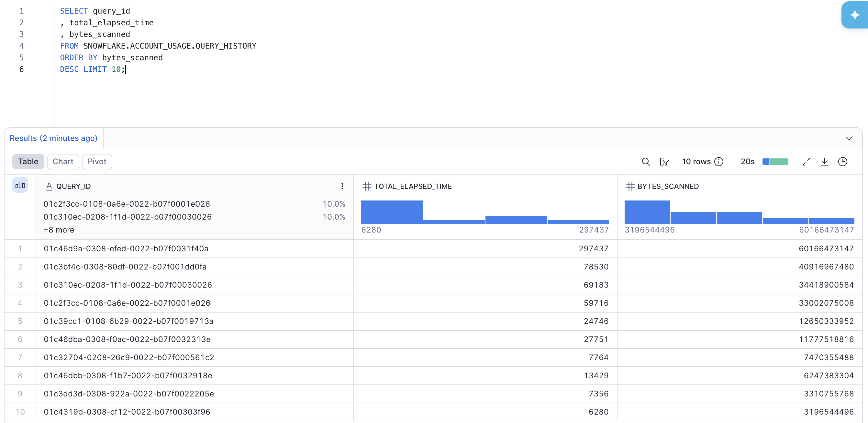Download the query results
Image resolution: width=868 pixels, height=423 pixels.
coord(824,162)
